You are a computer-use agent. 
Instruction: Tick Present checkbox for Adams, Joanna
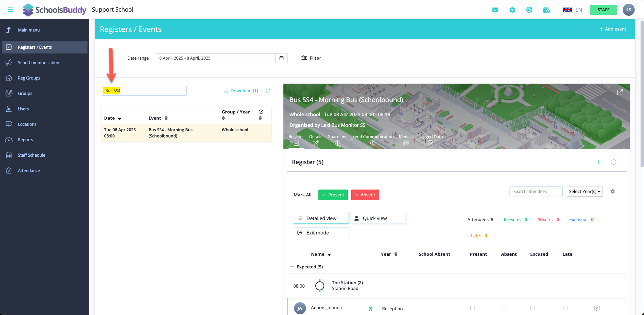tap(472, 308)
